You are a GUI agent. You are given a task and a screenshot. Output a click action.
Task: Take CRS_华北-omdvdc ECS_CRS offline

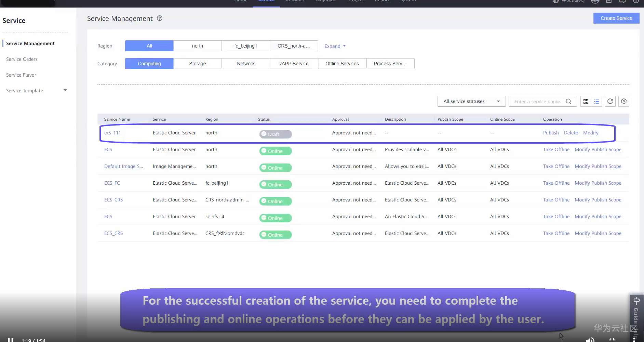[556, 233]
